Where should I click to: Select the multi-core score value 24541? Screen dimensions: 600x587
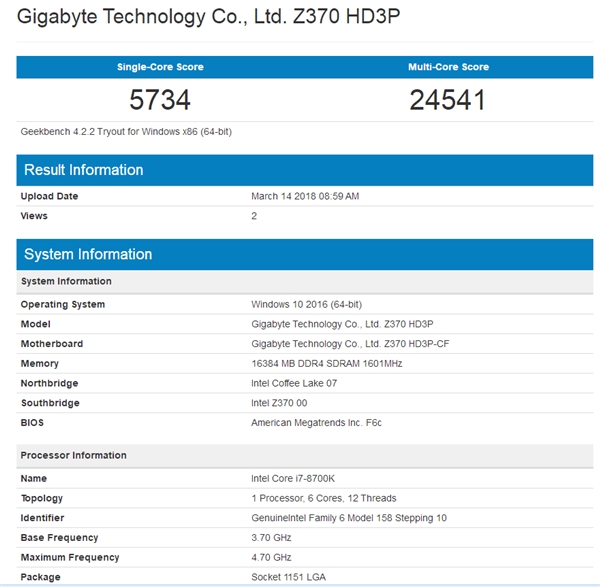point(448,100)
